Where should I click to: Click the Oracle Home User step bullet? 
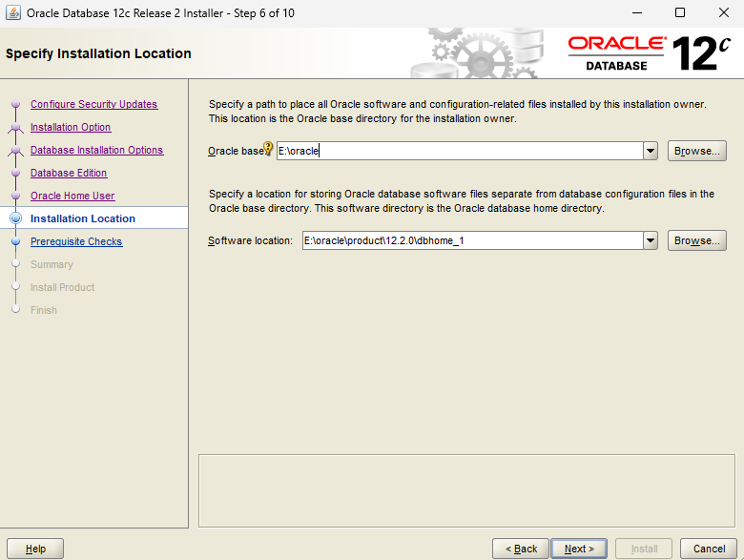[x=15, y=195]
